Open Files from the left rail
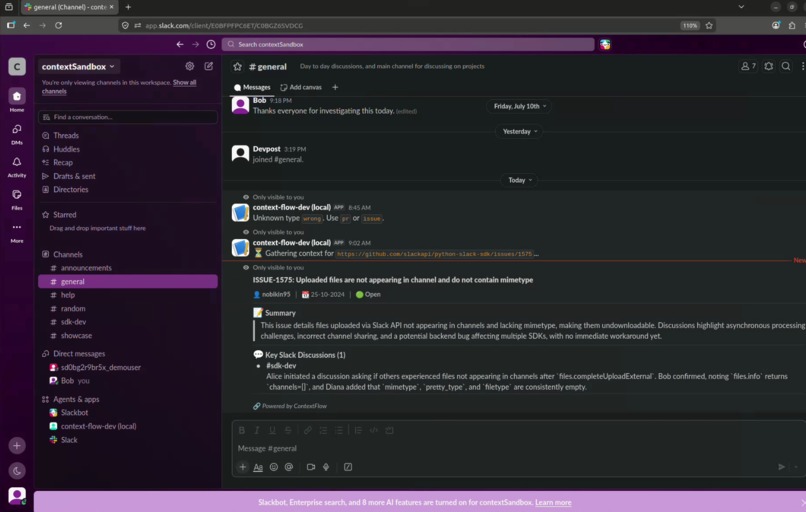 coord(16,199)
